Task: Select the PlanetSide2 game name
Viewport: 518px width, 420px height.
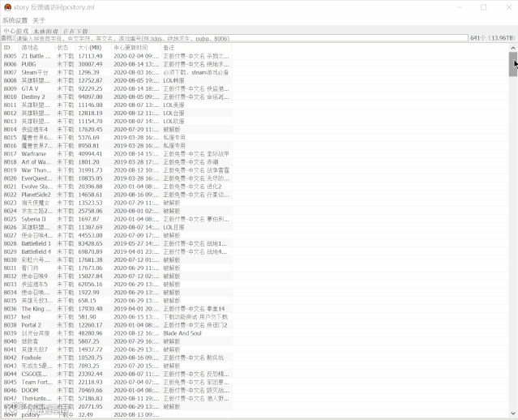Action: click(x=36, y=195)
